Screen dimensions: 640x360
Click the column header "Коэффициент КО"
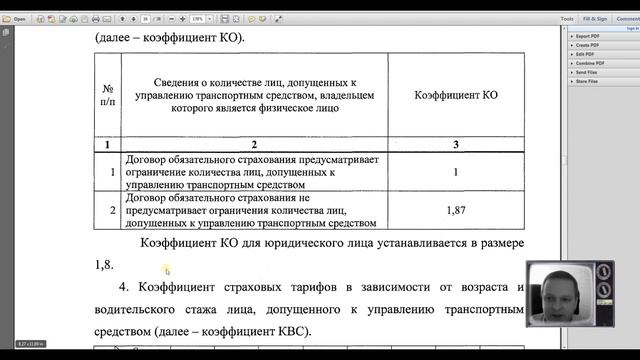coord(456,95)
